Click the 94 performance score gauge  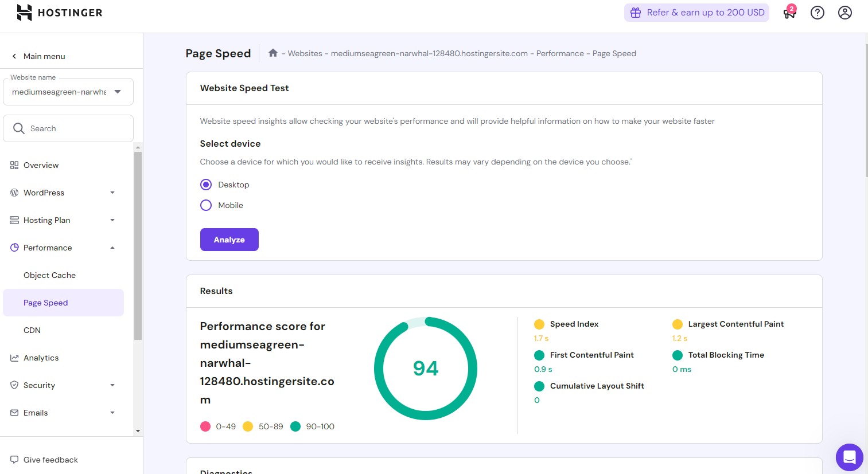click(426, 368)
